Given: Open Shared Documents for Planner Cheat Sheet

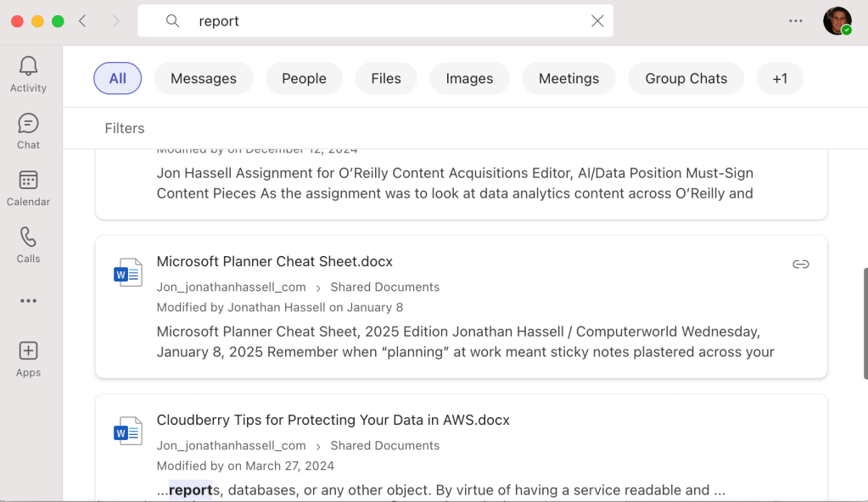Looking at the screenshot, I should click(x=384, y=287).
